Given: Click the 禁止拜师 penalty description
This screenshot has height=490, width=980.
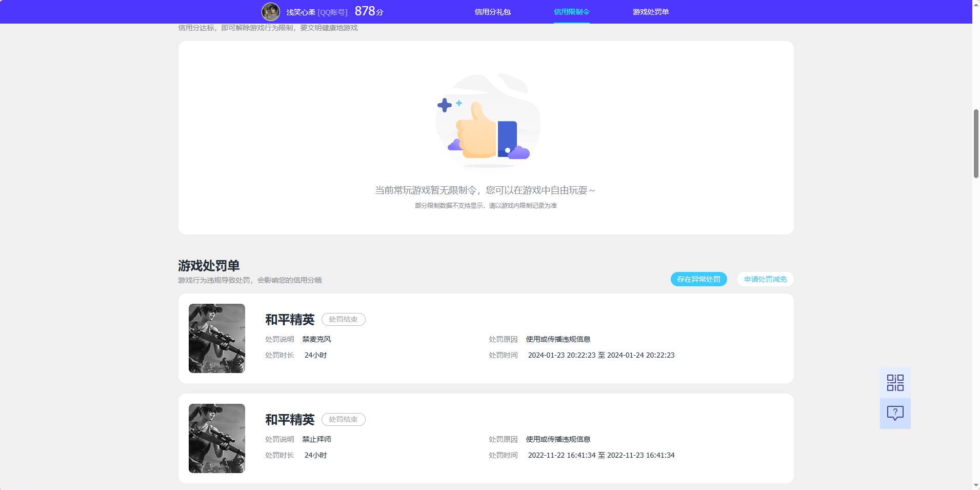Looking at the screenshot, I should tap(317, 439).
